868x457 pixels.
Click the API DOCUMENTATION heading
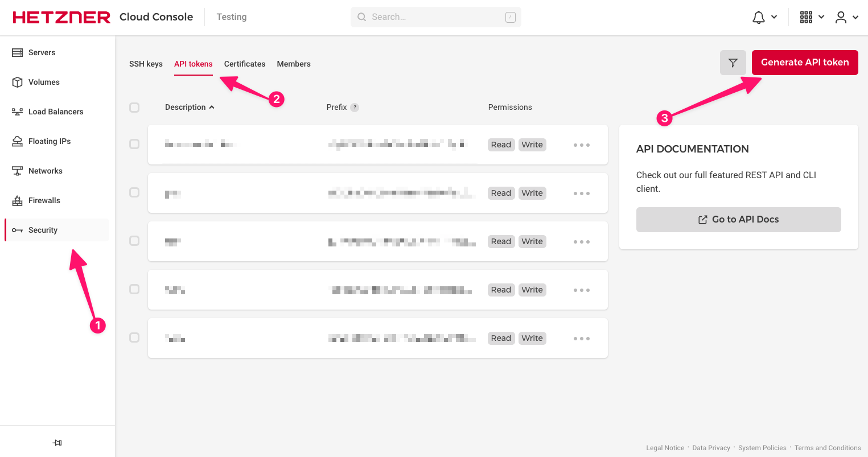click(x=693, y=149)
